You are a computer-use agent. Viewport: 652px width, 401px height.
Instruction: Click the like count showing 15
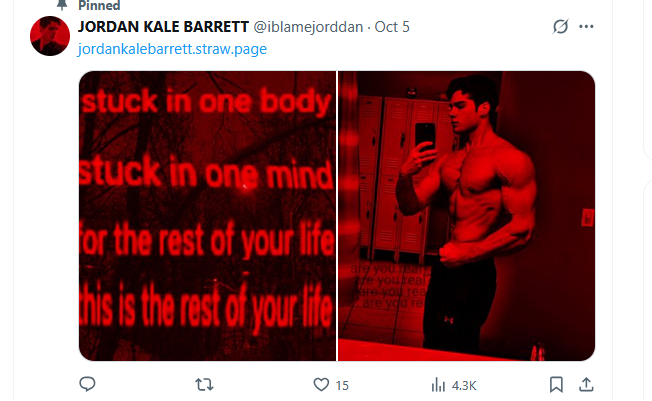(342, 386)
